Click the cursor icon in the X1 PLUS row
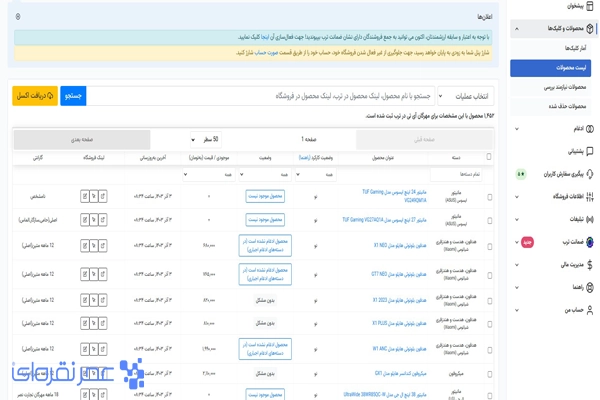 pyautogui.click(x=93, y=323)
